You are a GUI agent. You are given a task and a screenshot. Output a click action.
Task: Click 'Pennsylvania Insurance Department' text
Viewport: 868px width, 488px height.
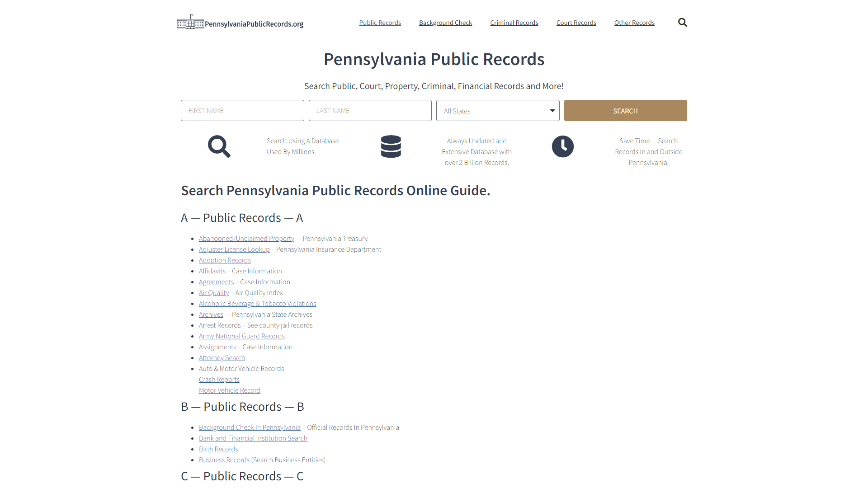[329, 249]
